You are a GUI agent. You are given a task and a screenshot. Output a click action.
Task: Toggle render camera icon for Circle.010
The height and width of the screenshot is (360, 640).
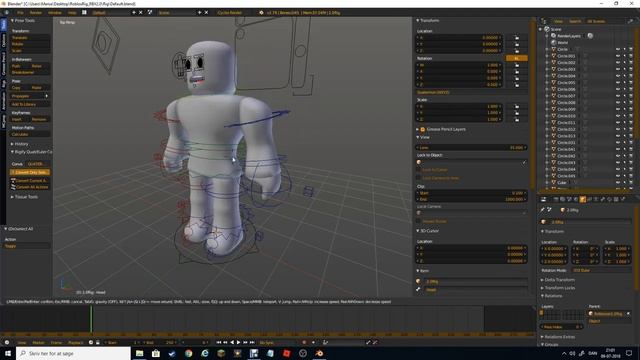pyautogui.click(x=631, y=116)
